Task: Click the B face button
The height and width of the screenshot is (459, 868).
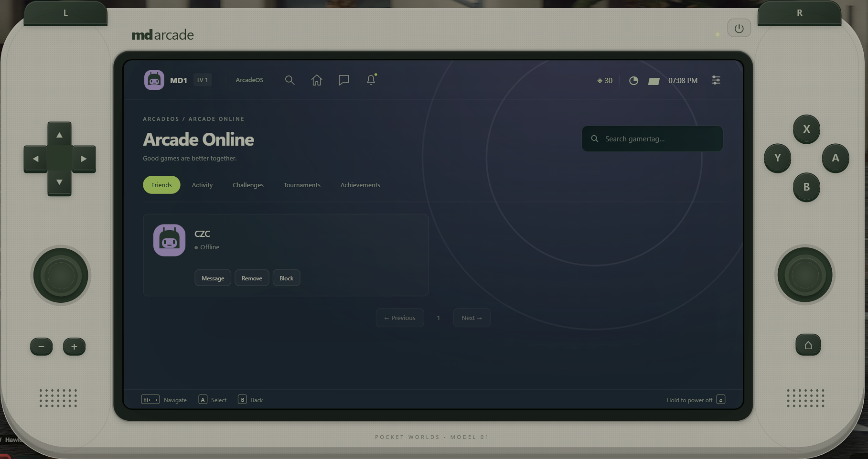Action: pyautogui.click(x=806, y=187)
